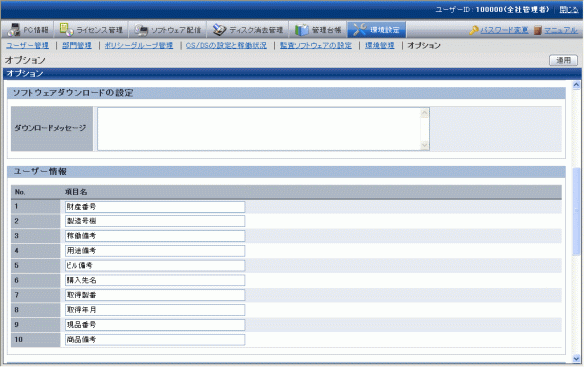Click item 3 field 稼働備考
Viewport: 584px width, 367px height.
155,236
